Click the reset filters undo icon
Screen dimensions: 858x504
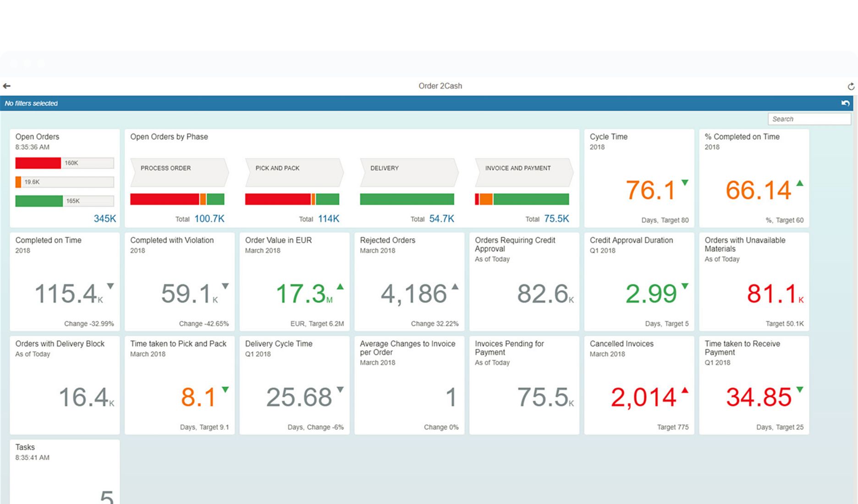pyautogui.click(x=845, y=104)
